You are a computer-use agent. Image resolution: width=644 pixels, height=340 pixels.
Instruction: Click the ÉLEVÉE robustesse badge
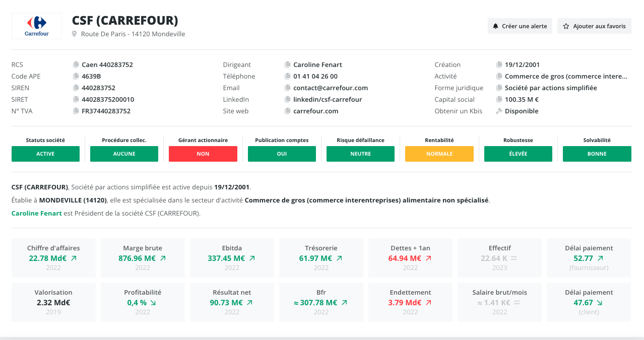click(x=518, y=154)
